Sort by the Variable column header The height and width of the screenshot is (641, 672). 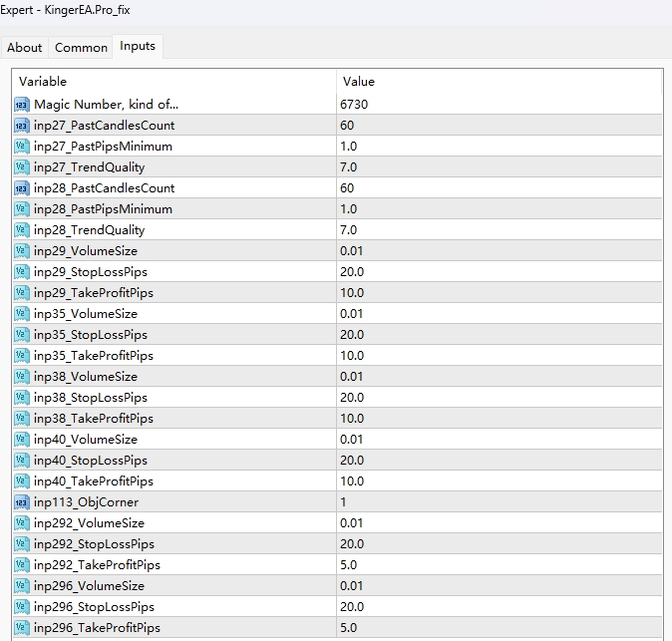point(174,81)
